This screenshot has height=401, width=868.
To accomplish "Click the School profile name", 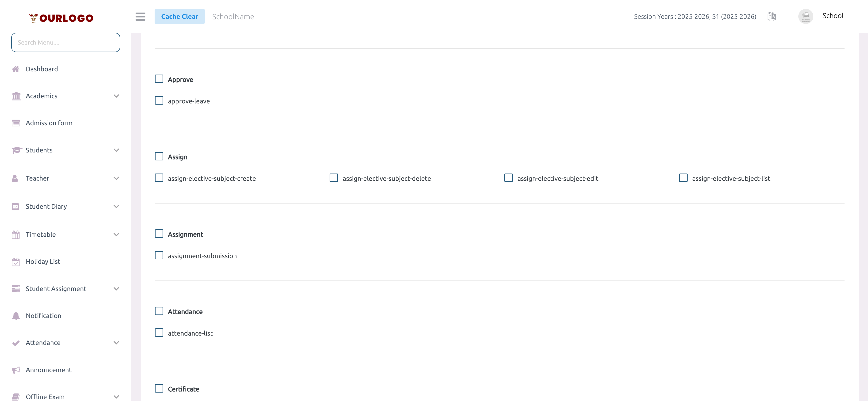I will pyautogui.click(x=833, y=15).
